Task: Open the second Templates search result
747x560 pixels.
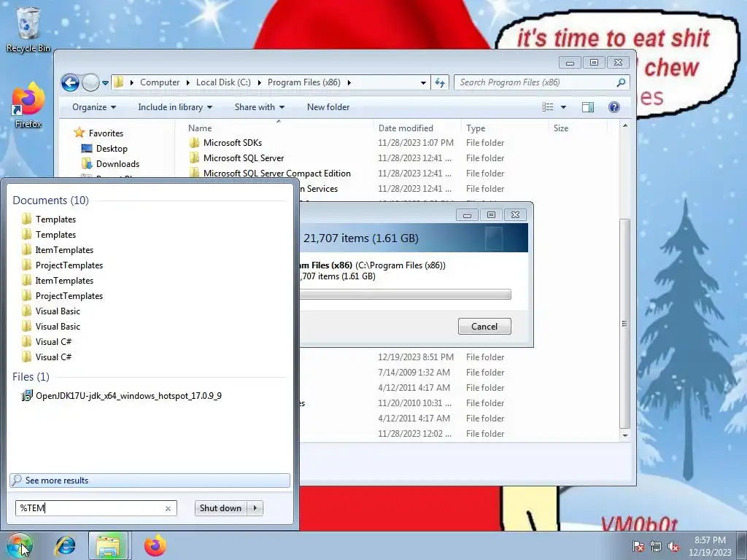Action: click(55, 234)
